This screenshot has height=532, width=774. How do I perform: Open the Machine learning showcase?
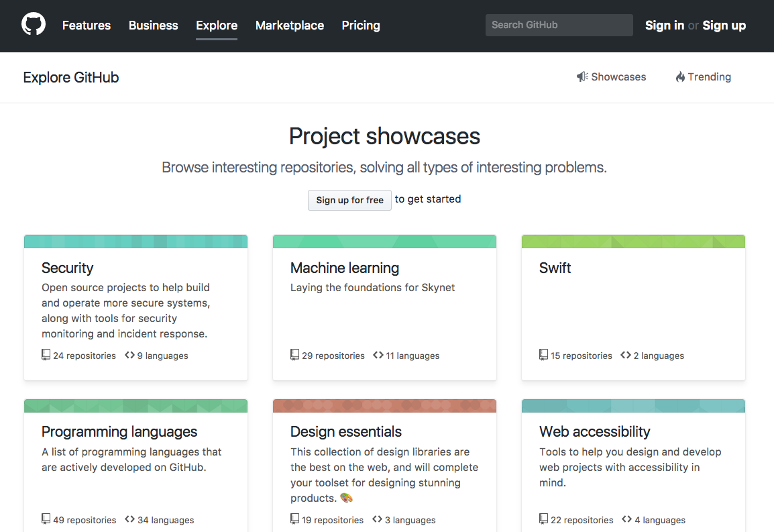point(345,268)
